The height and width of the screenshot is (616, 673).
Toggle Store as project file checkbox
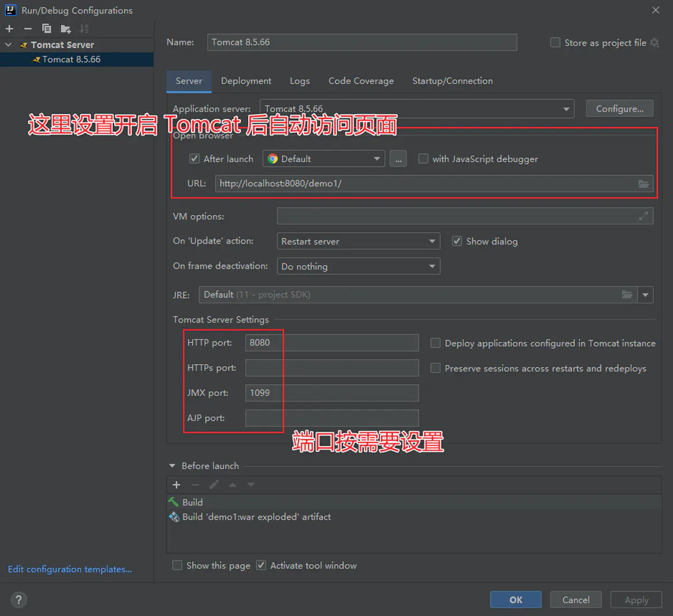click(555, 43)
